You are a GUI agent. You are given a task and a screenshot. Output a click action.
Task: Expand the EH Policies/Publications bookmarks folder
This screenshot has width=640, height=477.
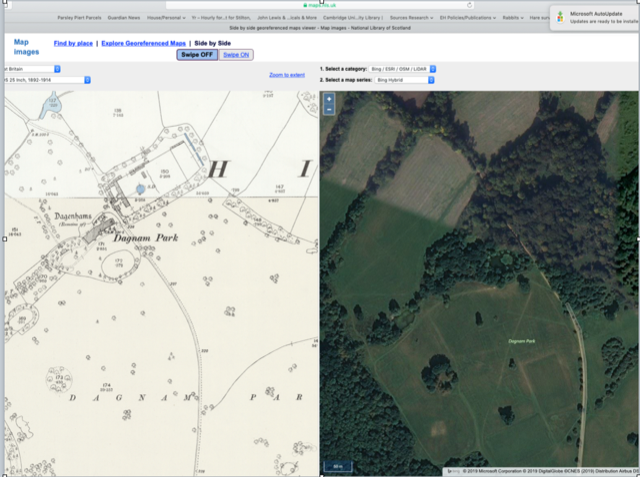(x=468, y=18)
